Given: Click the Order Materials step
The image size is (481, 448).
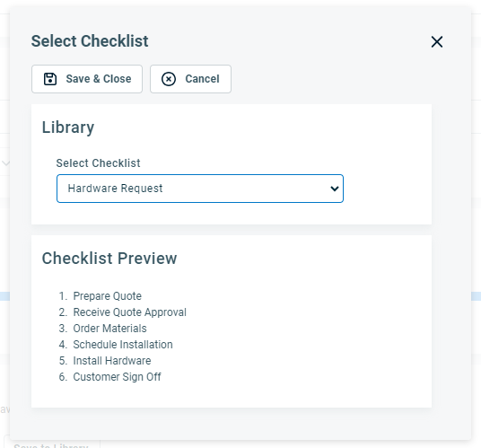Looking at the screenshot, I should [109, 329].
